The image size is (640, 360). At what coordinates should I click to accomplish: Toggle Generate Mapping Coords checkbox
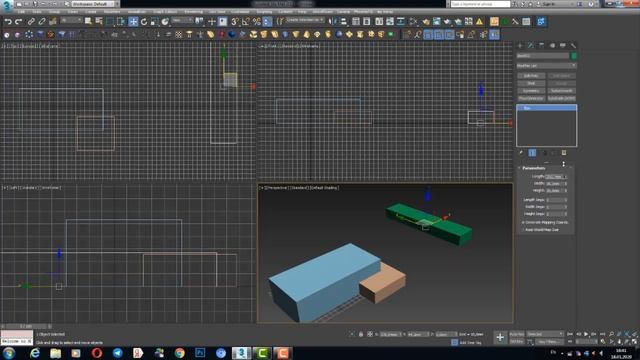tap(523, 222)
